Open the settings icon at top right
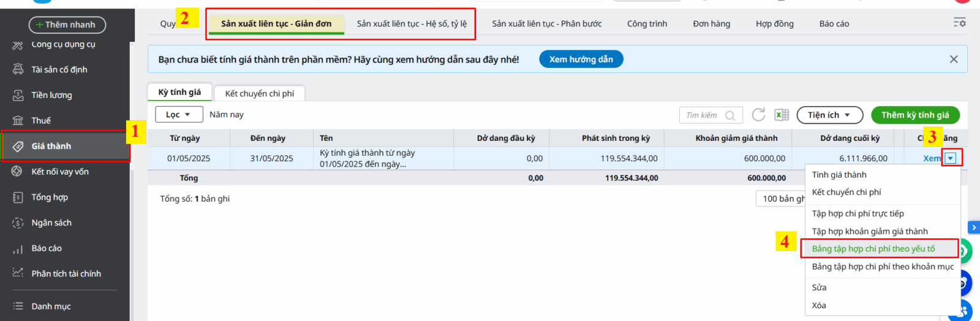 pyautogui.click(x=959, y=23)
